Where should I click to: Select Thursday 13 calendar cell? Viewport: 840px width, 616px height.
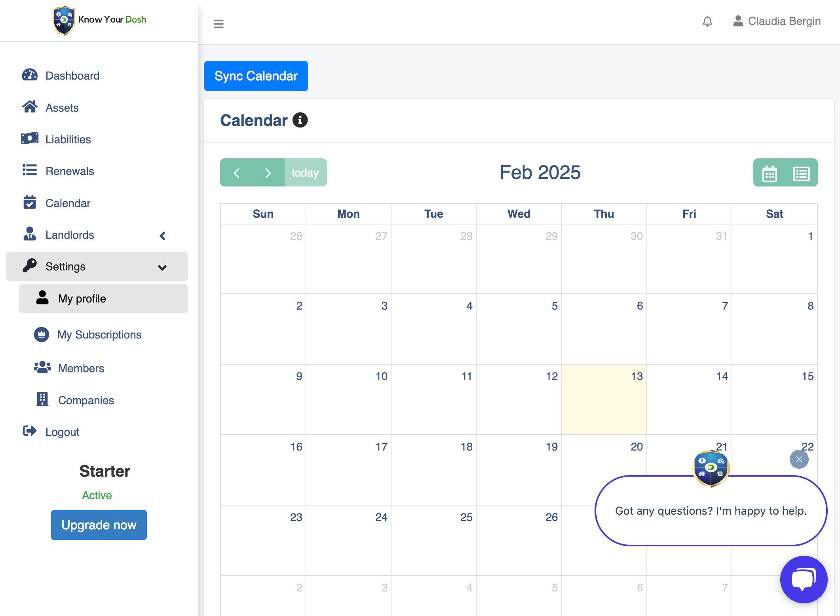tap(604, 399)
